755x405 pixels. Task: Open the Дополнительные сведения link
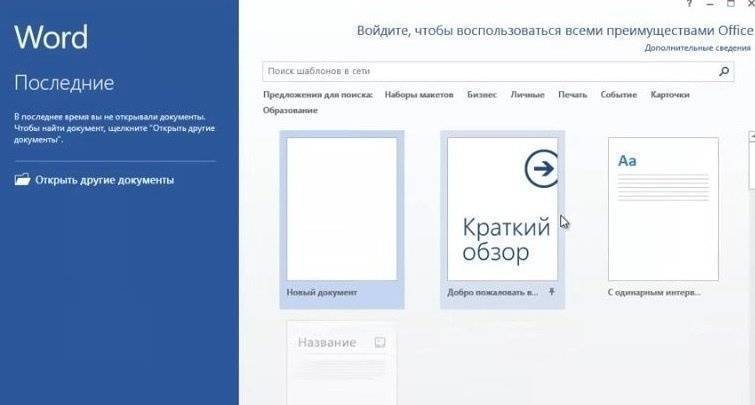(697, 48)
